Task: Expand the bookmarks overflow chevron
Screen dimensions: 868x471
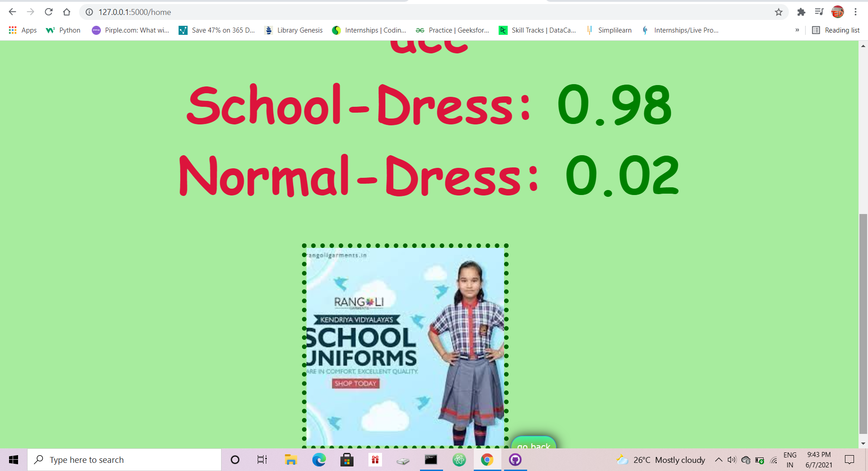Action: 797,30
